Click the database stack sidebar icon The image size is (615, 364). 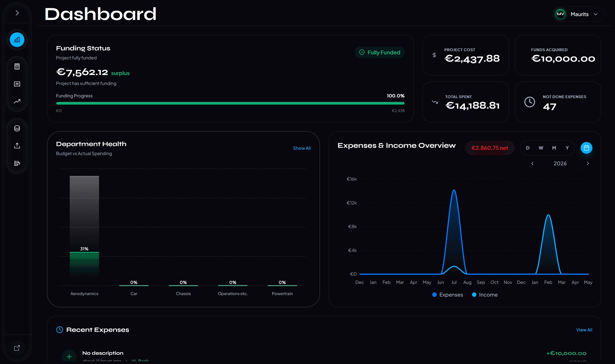pyautogui.click(x=17, y=128)
